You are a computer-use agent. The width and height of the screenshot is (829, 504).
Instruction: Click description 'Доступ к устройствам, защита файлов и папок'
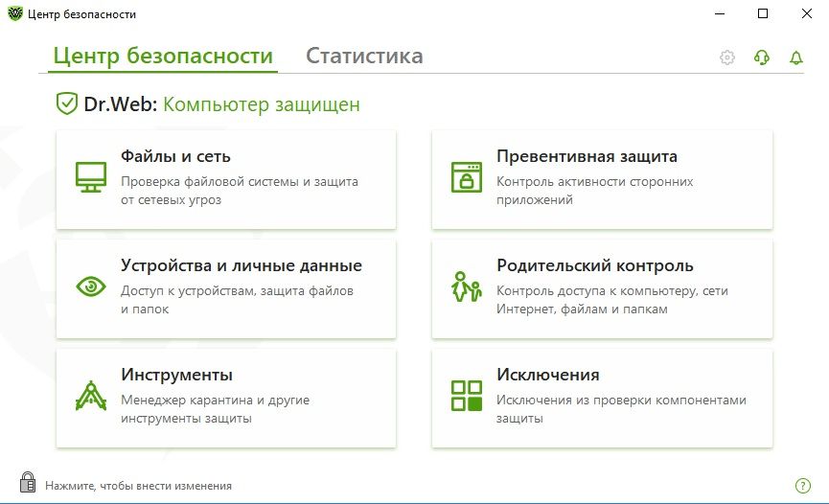click(x=237, y=300)
